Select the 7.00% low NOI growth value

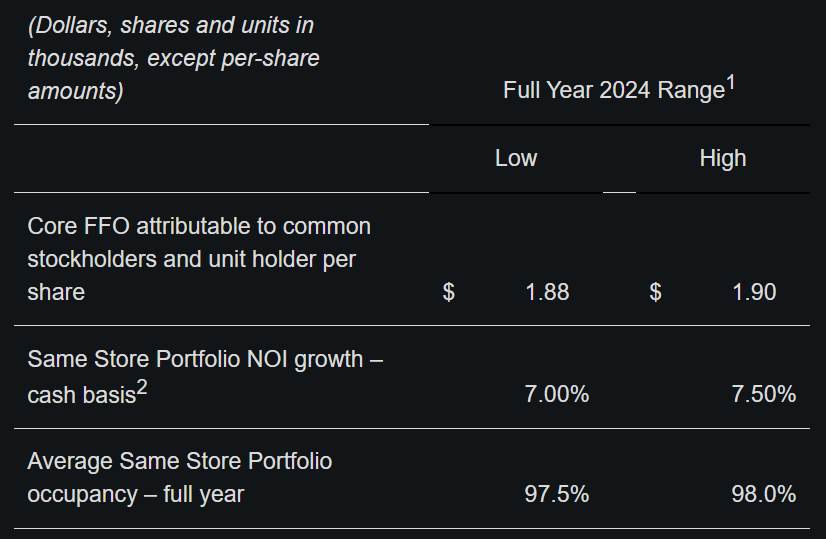coord(557,394)
